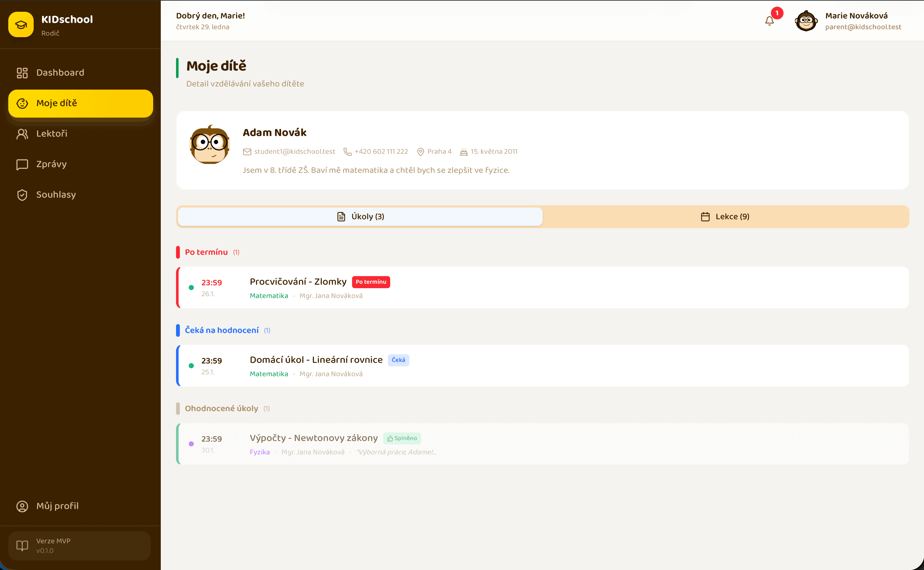Open Můj profil in sidebar
Screen dimensions: 924x570
tap(57, 506)
